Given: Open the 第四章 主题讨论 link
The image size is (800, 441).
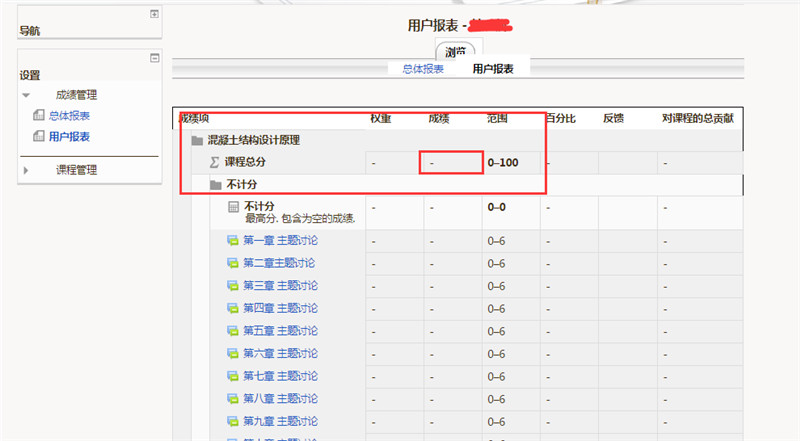Looking at the screenshot, I should [x=279, y=308].
